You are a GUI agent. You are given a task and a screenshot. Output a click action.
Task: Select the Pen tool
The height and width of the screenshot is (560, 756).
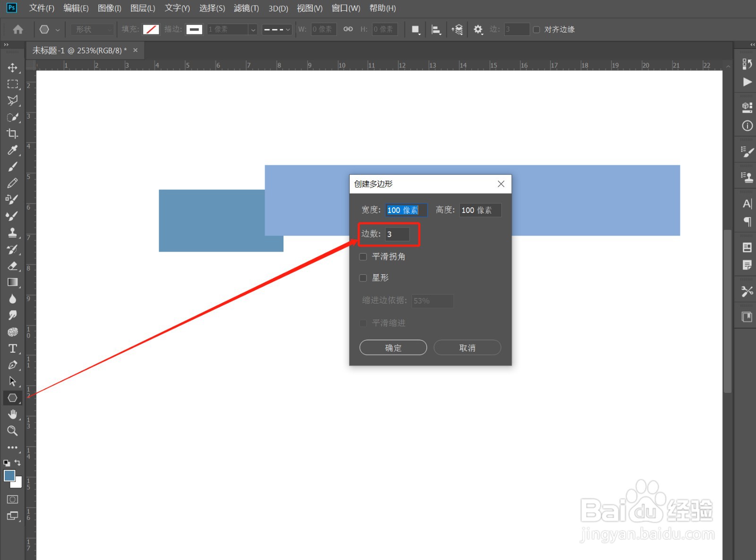[12, 365]
